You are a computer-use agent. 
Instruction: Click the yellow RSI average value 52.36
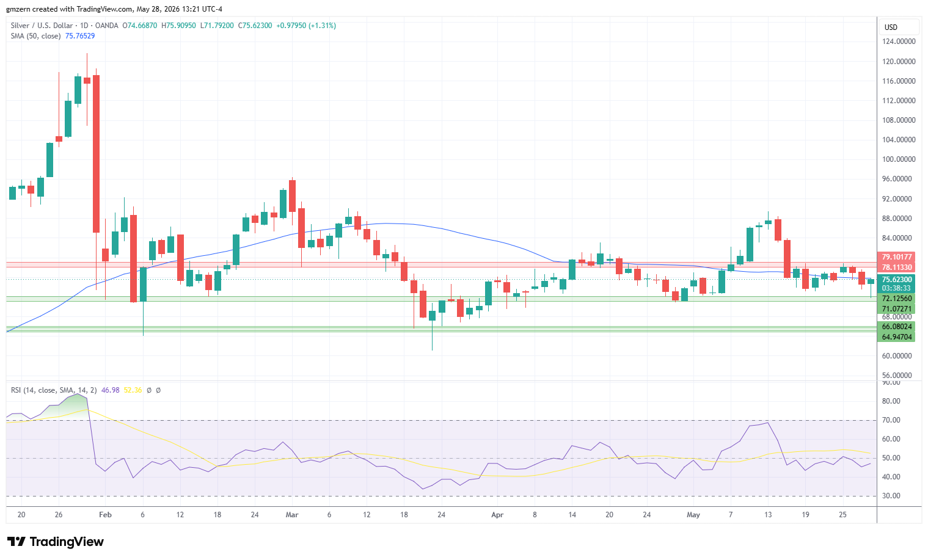[x=133, y=390]
